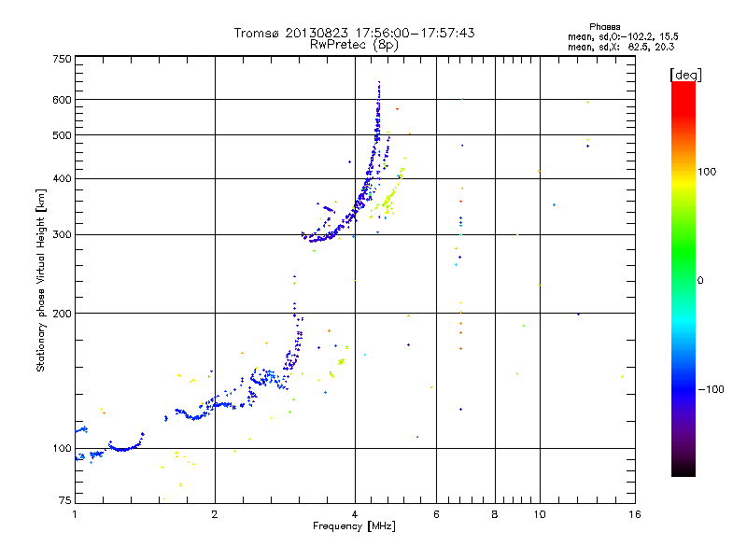Screen dimensions: 747x560
Task: Click the '100' colorbar tick label
Action: [x=707, y=172]
